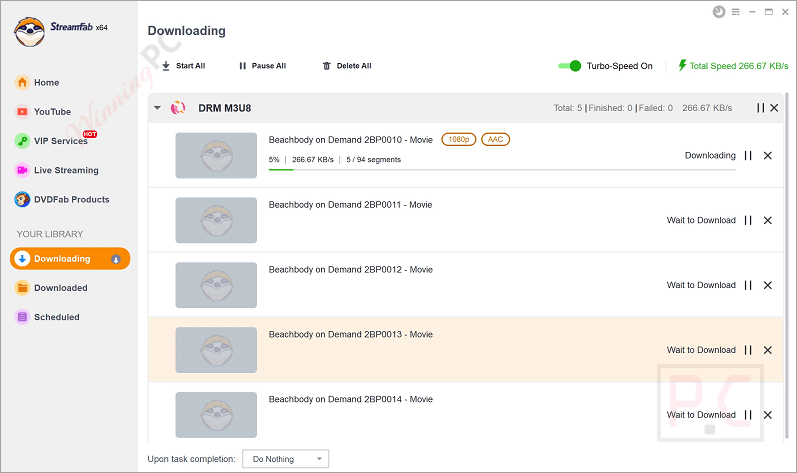This screenshot has height=473, width=797.
Task: Open the hamburger menu in title bar
Action: [x=735, y=12]
